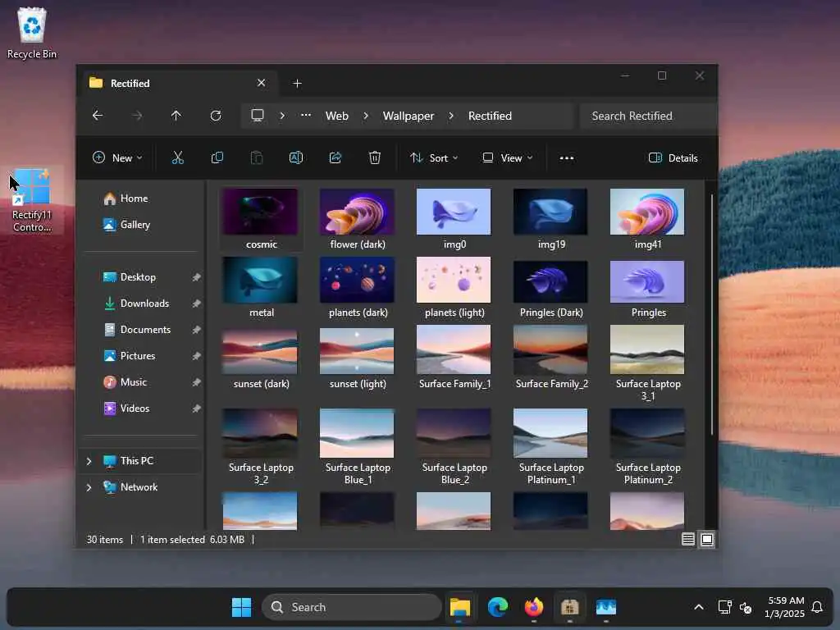This screenshot has width=840, height=630.
Task: Click the file list vertical scrollbar
Action: pos(711,314)
